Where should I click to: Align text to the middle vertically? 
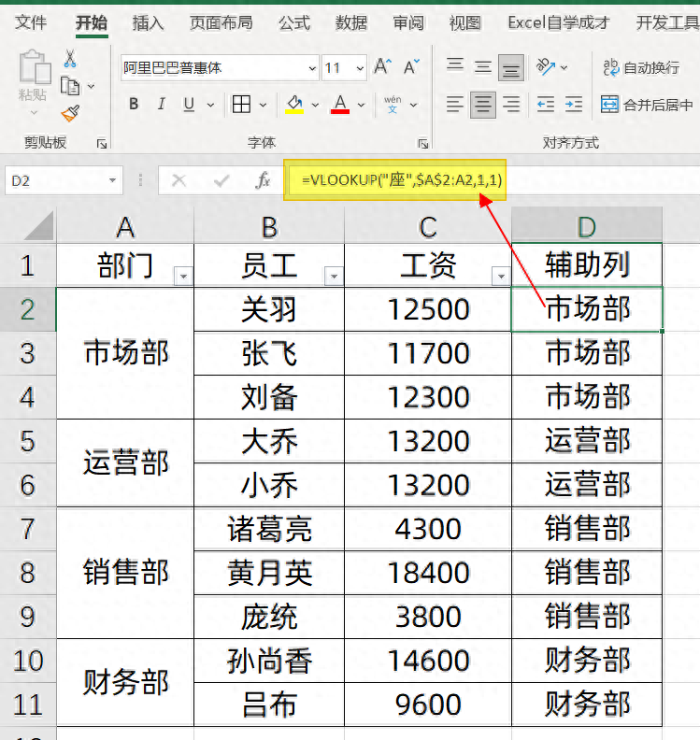click(x=483, y=67)
